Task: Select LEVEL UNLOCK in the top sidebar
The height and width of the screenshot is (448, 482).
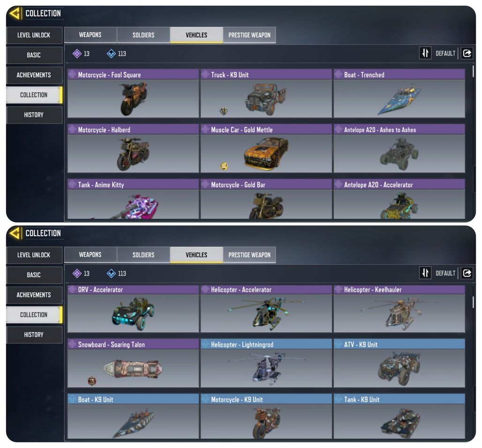Action: 34,35
